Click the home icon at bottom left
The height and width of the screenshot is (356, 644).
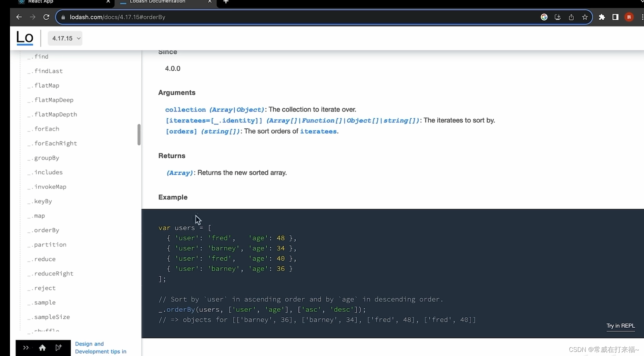click(42, 348)
